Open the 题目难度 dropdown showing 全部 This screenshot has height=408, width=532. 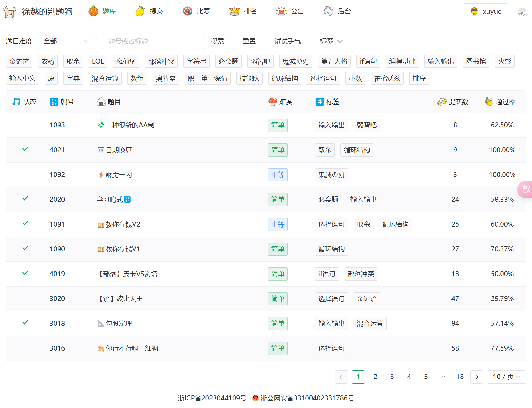point(66,41)
